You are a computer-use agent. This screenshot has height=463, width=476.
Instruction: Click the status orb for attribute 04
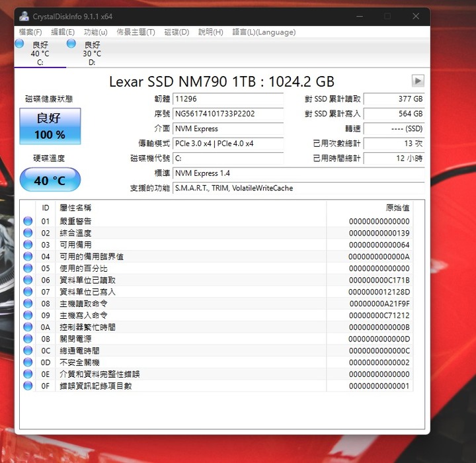pos(28,256)
